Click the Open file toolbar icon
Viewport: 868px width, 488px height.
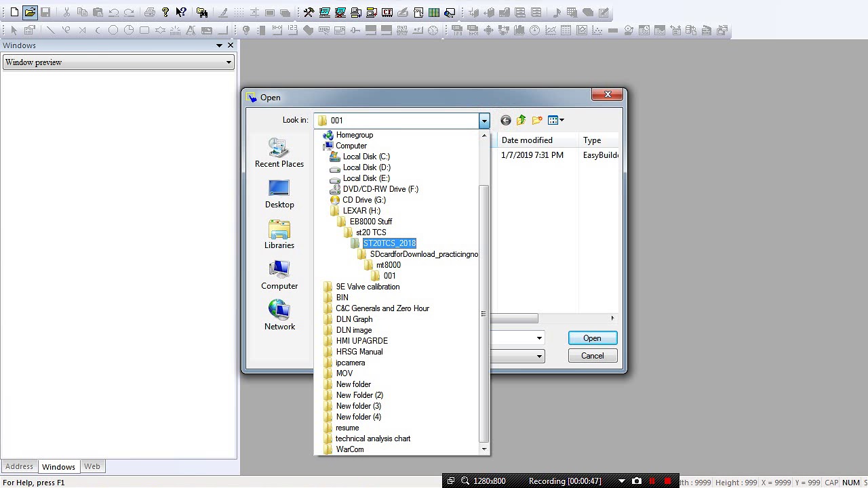click(x=30, y=12)
